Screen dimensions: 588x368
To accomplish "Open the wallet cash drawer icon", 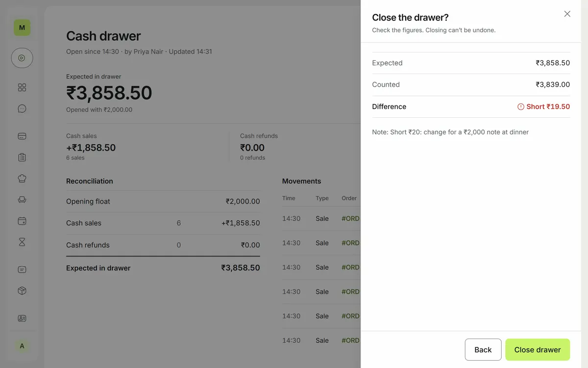I will click(22, 221).
